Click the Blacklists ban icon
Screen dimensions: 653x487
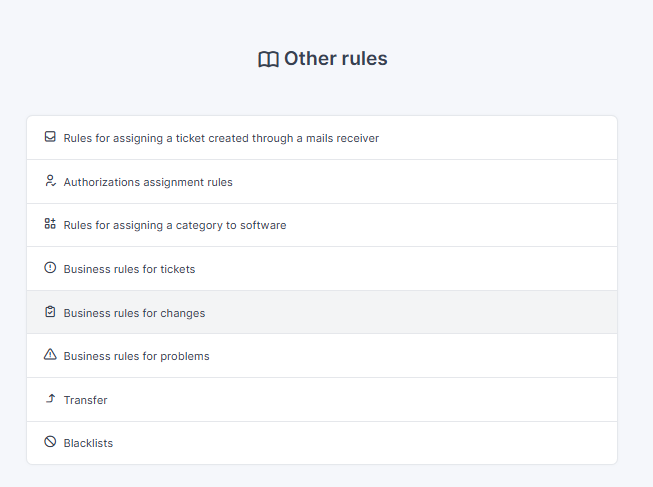coord(50,442)
